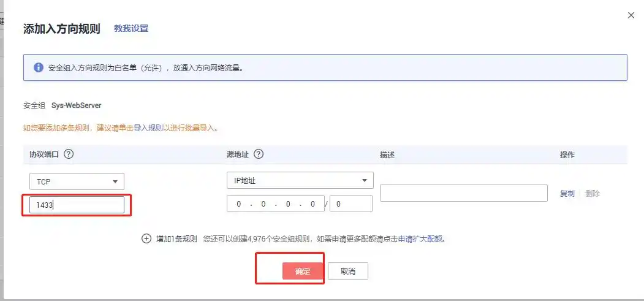This screenshot has width=644, height=301.
Task: Cancel with the 取消 button
Action: [348, 271]
